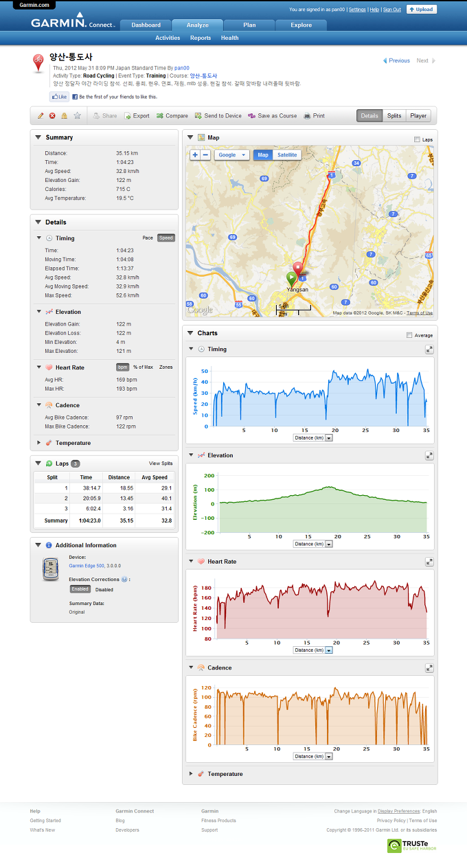Go to the Previous activity
Viewport: 467px width, 868px height.
tap(396, 60)
